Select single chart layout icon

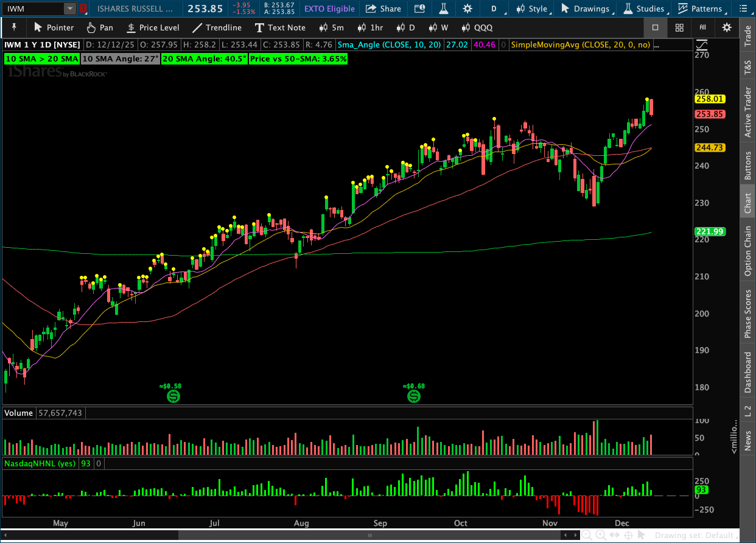(x=655, y=27)
